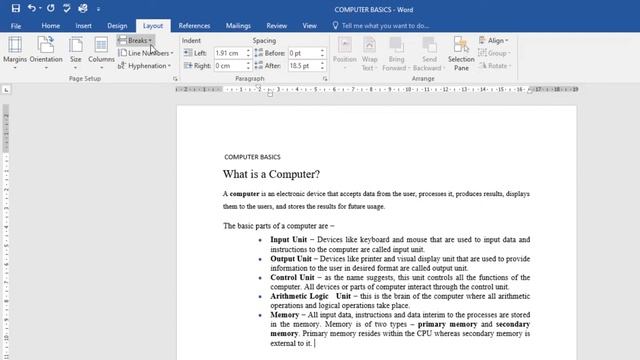
Task: Decrease the Spacing After value
Action: (x=322, y=68)
